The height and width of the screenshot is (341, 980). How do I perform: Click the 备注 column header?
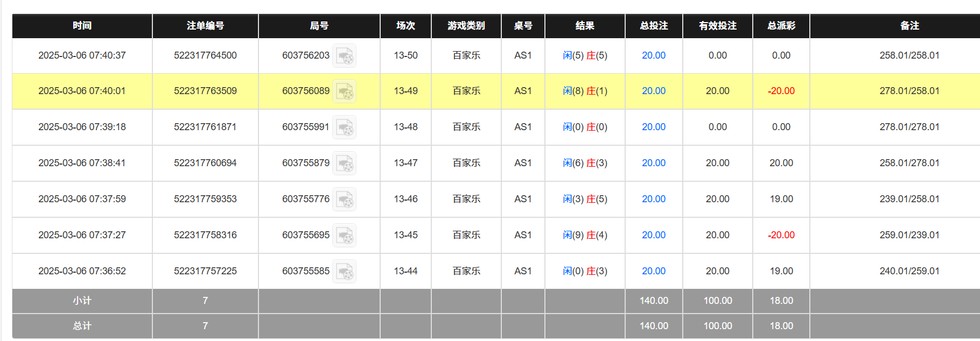coord(909,26)
